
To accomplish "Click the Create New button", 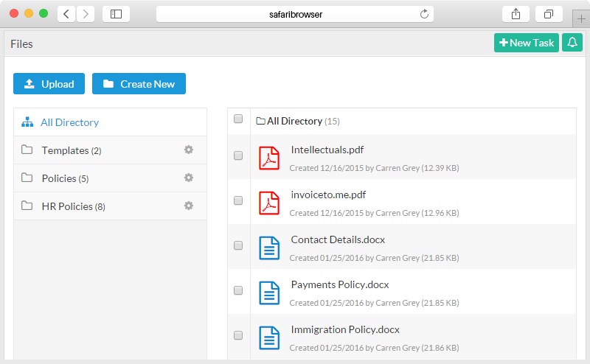I will [x=139, y=83].
